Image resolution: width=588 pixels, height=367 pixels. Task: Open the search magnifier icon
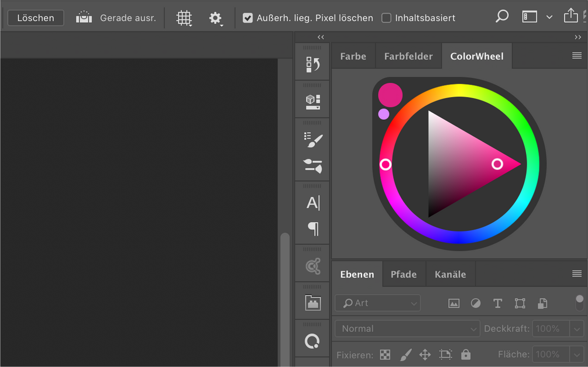pos(502,16)
